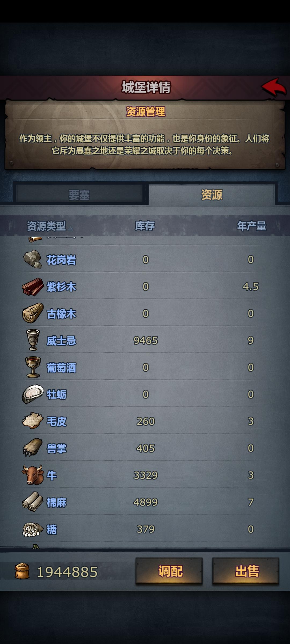The height and width of the screenshot is (644, 290).
Task: Tap the whiskey cup icon (威士忌)
Action: point(33,340)
